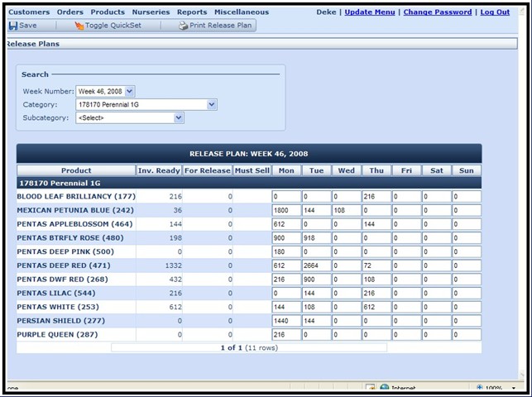Screen dimensions: 532x397
Task: Open the Reports menu
Action: 192,12
